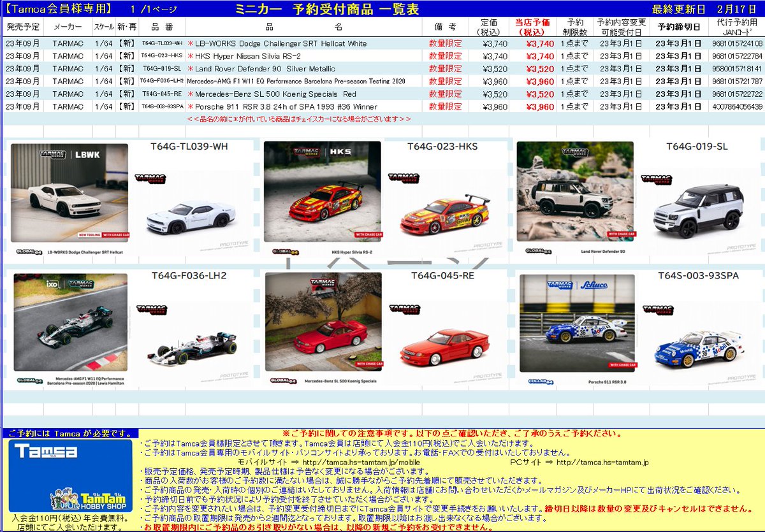
Task: Select the Tarmac Works logo beside T64G-TL039-WH
Action: [150, 180]
